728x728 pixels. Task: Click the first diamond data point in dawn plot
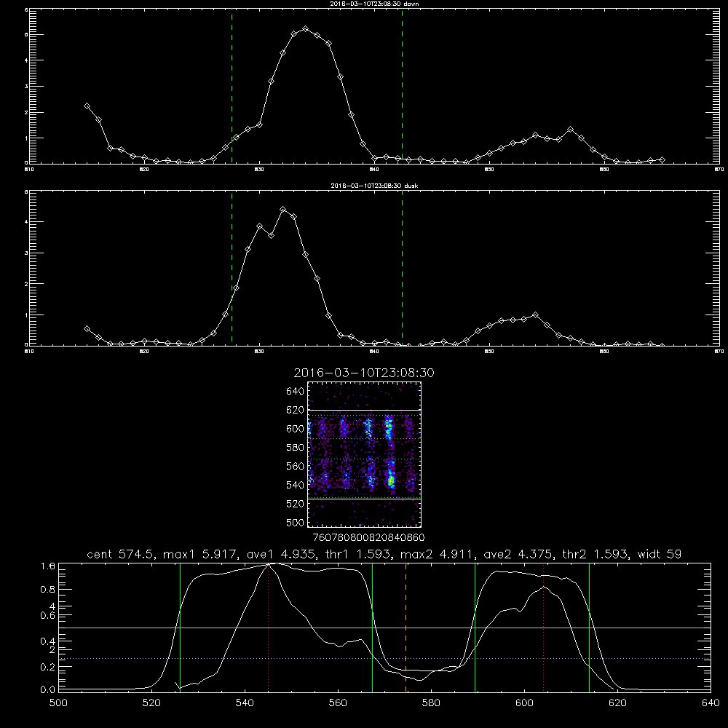(x=87, y=106)
